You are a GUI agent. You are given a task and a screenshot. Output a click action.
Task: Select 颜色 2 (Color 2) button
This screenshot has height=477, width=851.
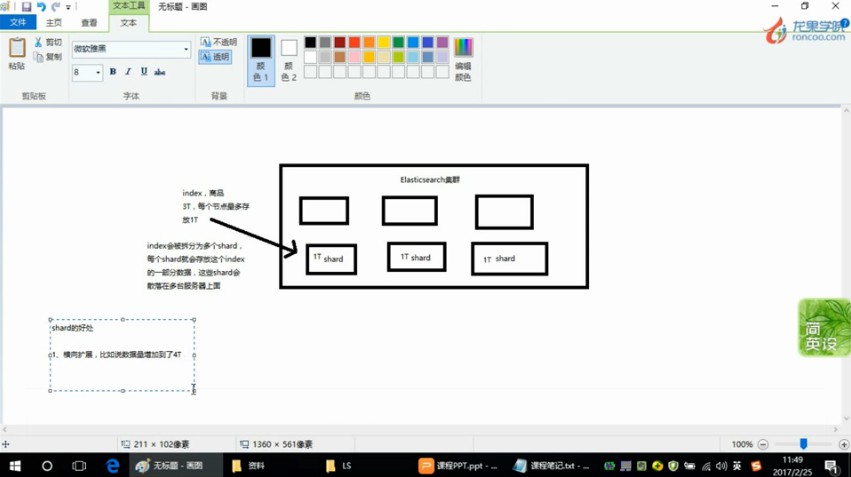click(x=289, y=60)
